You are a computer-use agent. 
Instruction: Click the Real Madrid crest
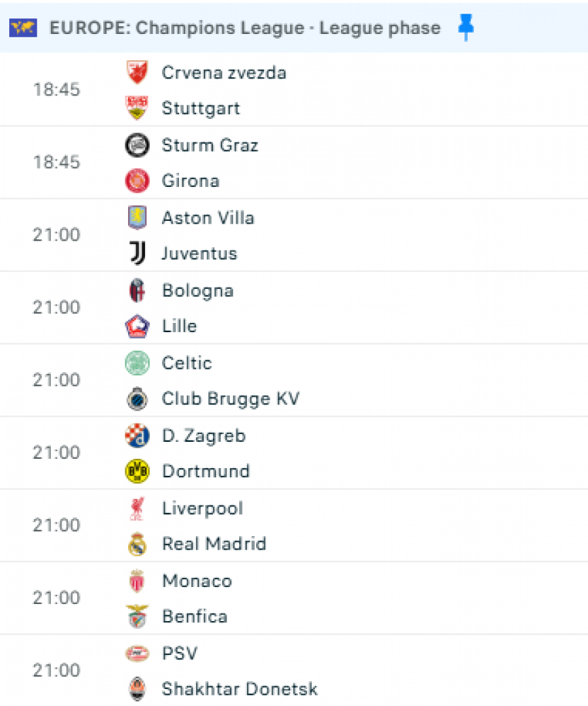coord(137,544)
